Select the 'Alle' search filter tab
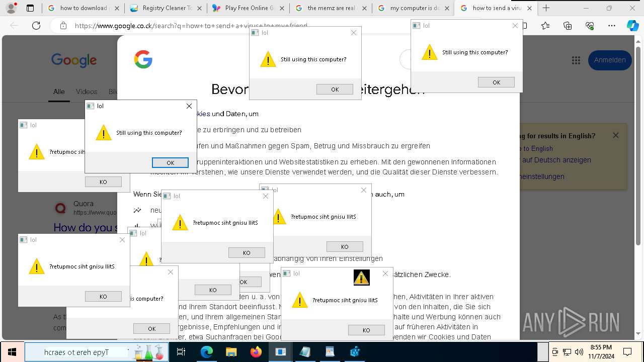Image resolution: width=644 pixels, height=362 pixels. coord(59,92)
